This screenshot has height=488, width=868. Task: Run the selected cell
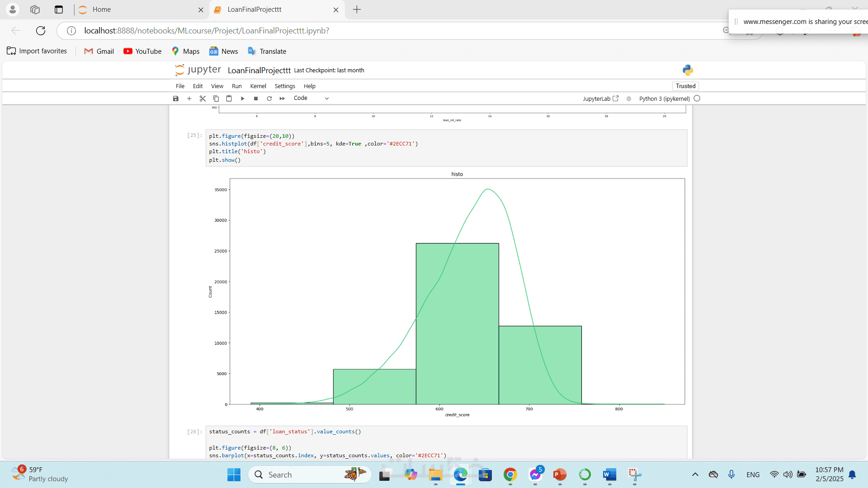(243, 99)
